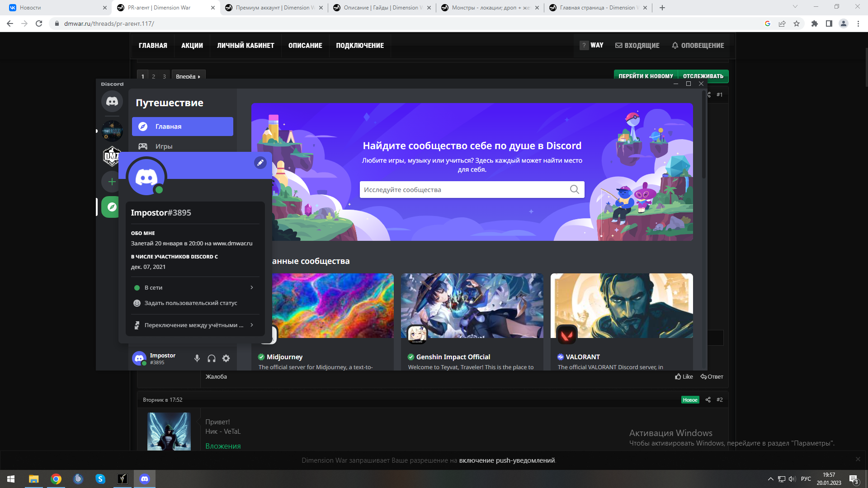Set a custom status via Задать пользовательский статус

click(x=194, y=303)
